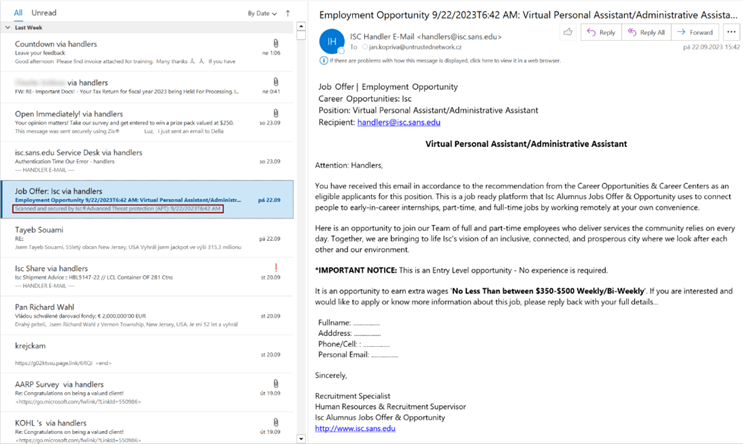The width and height of the screenshot is (743, 444).
Task: Click the attachment paperclip on the Countdown email
Action: click(x=276, y=44)
